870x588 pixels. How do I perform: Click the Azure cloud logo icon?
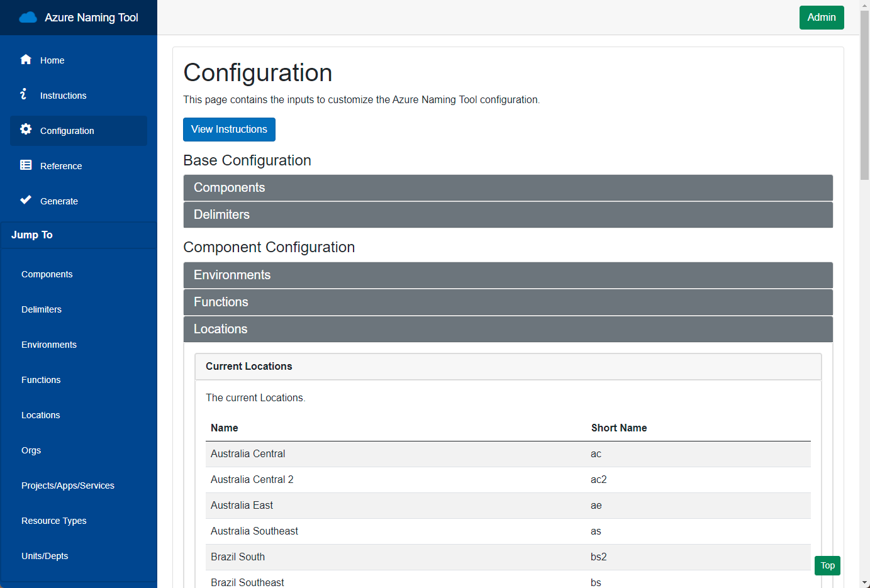(28, 18)
